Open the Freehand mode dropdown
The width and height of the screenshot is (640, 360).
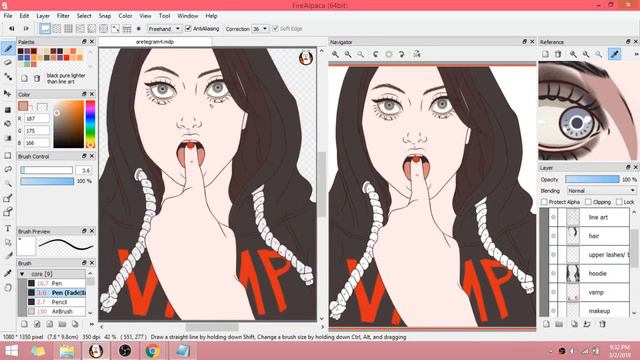coord(164,29)
